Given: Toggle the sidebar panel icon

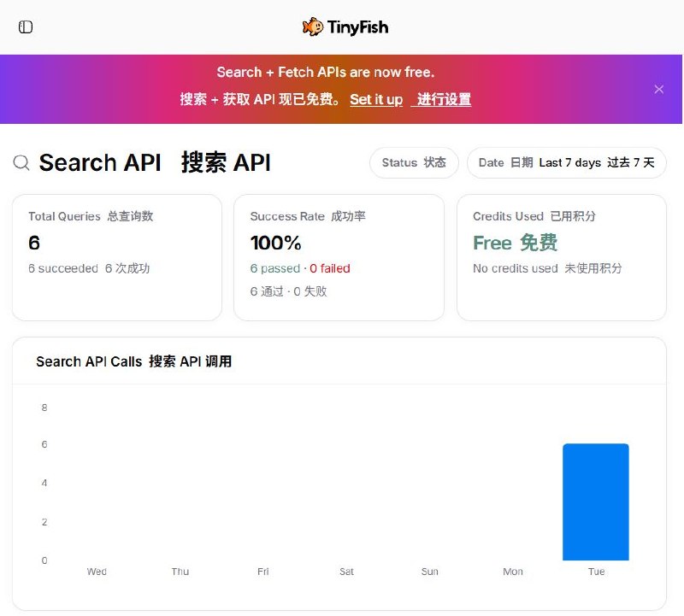Looking at the screenshot, I should click(26, 27).
